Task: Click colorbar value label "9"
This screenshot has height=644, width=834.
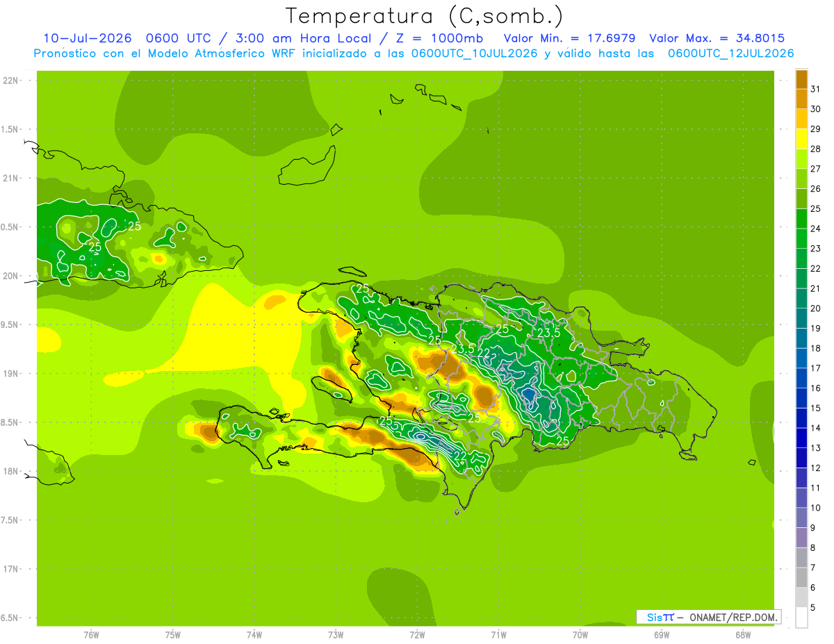Action: tap(813, 528)
